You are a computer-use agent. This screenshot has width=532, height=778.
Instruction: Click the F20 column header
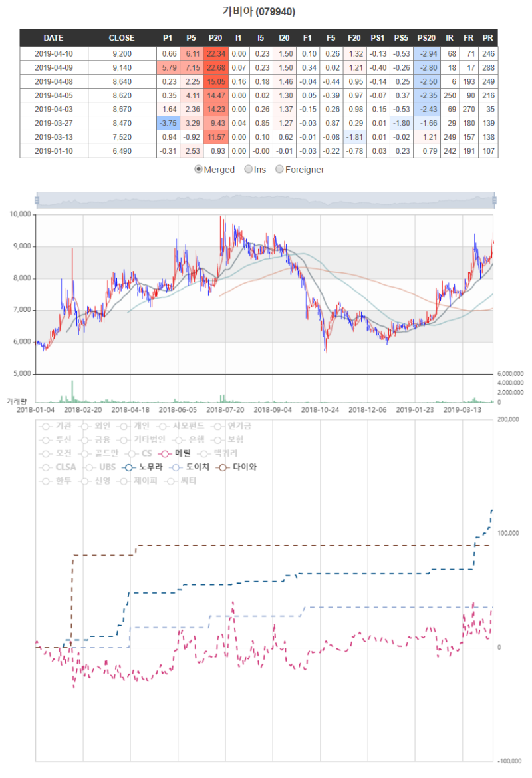click(x=354, y=38)
